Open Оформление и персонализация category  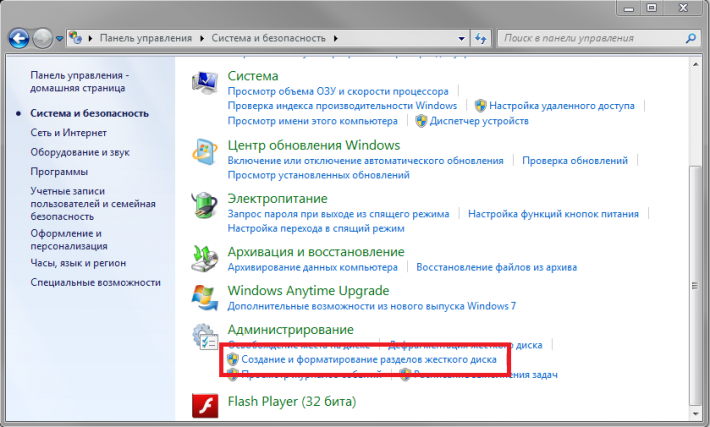pyautogui.click(x=69, y=240)
